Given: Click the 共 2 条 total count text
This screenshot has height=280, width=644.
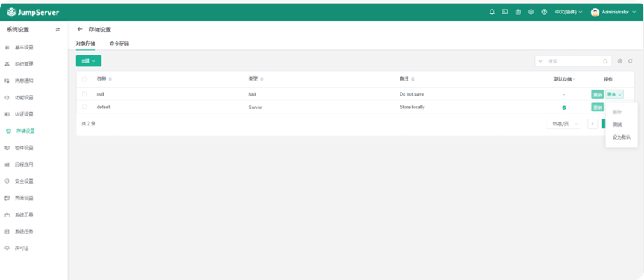Looking at the screenshot, I should click(88, 124).
